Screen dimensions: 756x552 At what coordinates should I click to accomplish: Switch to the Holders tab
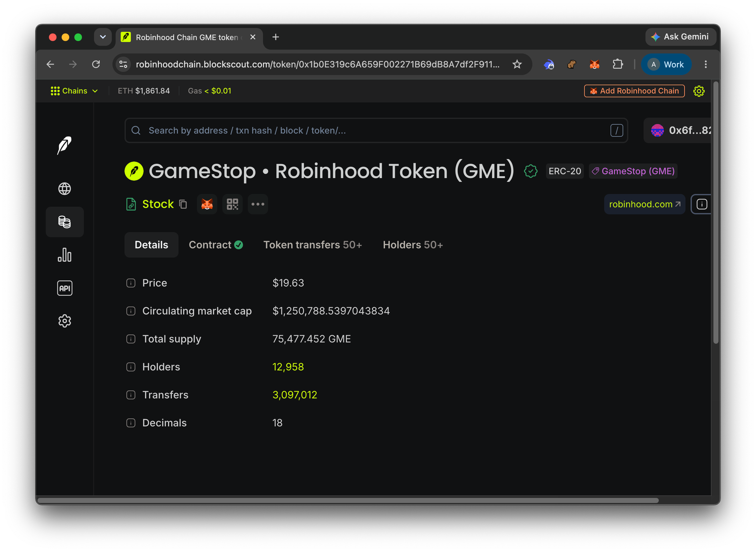tap(413, 245)
